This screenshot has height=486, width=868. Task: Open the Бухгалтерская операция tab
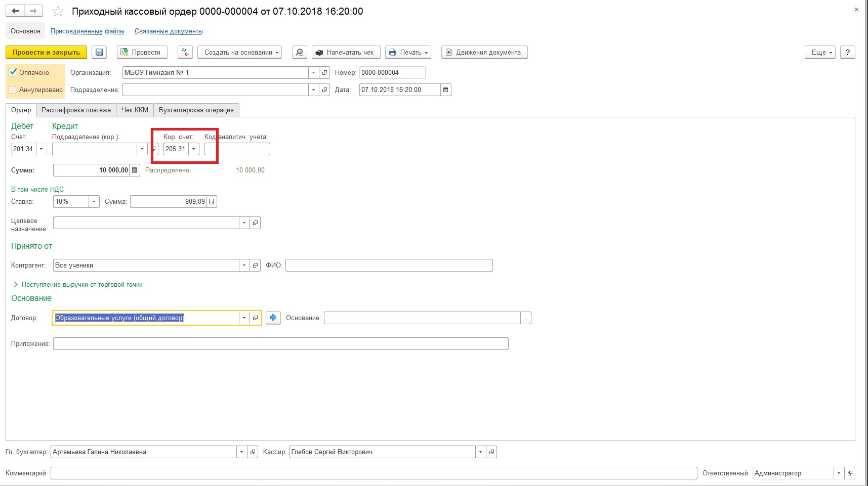(x=196, y=110)
